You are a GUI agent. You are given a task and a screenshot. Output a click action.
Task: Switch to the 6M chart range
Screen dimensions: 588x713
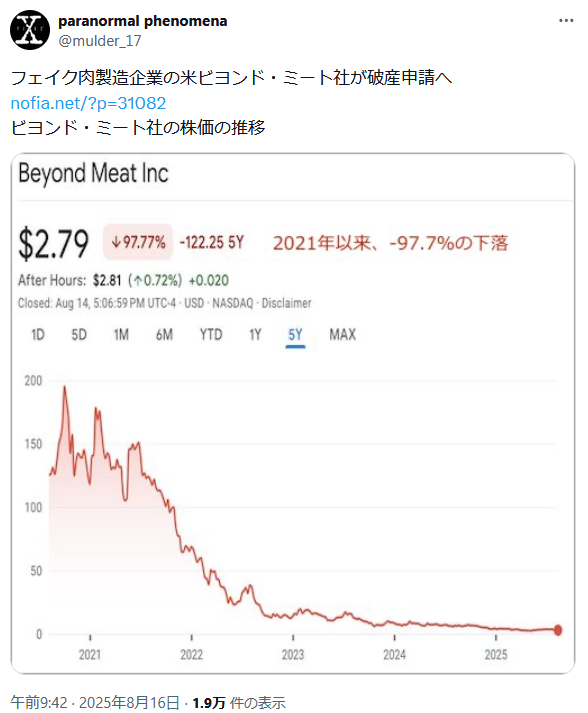164,335
